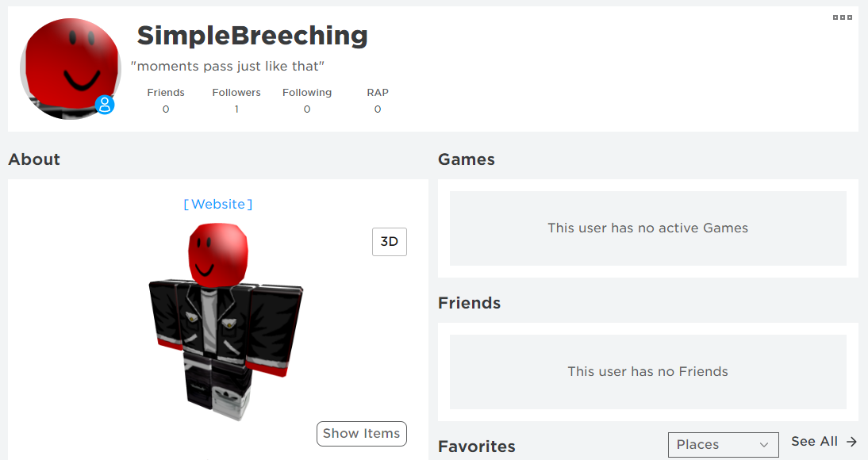Click the Friends section heading

pos(470,303)
